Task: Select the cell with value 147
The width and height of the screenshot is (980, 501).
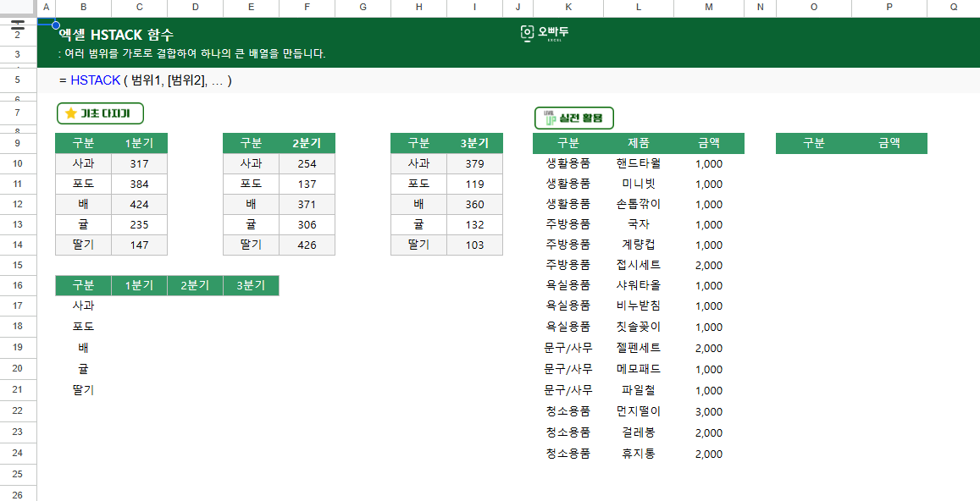Action: [140, 245]
